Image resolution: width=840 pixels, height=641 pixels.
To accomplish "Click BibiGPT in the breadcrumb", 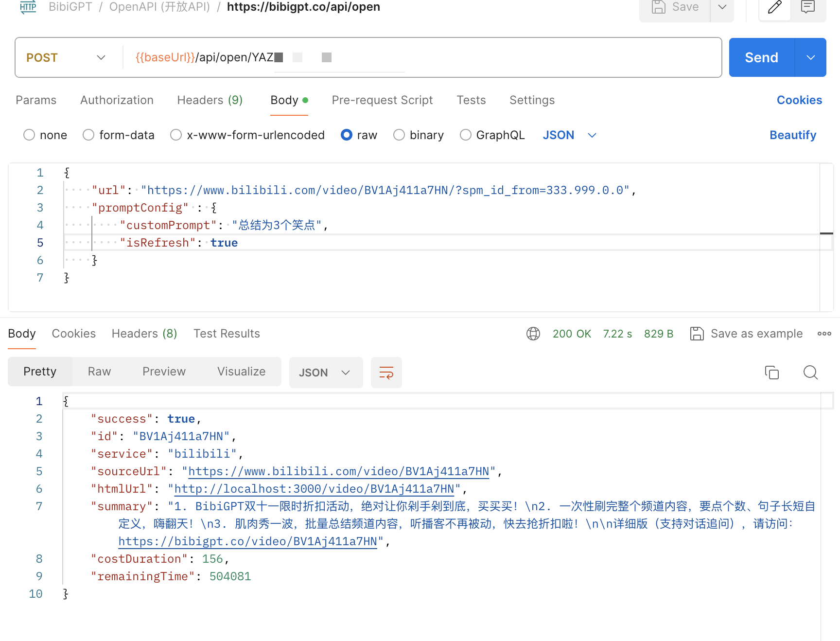I will point(70,7).
